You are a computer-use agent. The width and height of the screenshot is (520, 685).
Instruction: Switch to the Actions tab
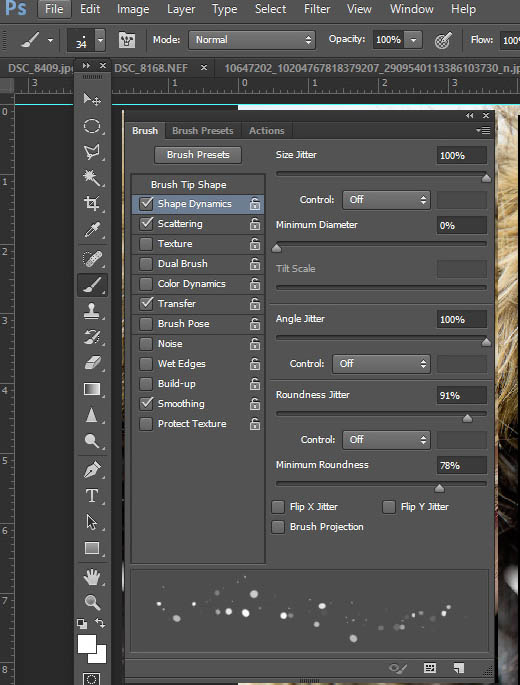pyautogui.click(x=267, y=131)
